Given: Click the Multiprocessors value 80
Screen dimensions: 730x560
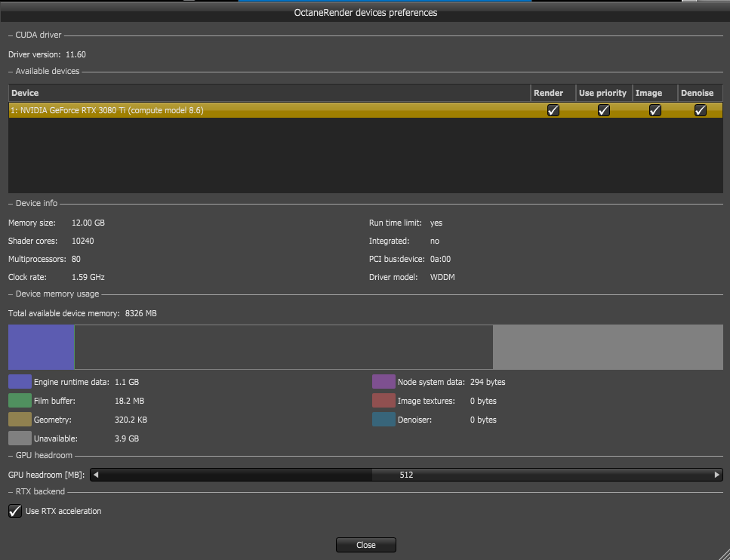Looking at the screenshot, I should tap(76, 259).
